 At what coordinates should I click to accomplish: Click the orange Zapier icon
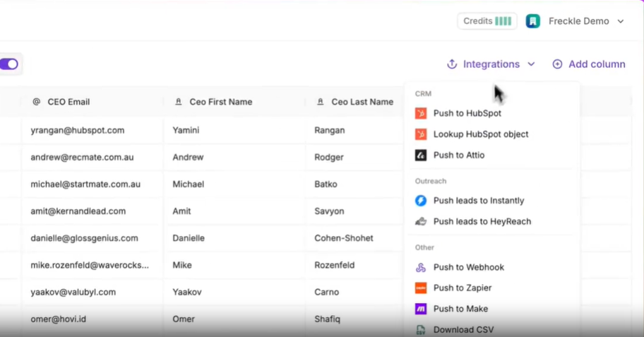(421, 288)
